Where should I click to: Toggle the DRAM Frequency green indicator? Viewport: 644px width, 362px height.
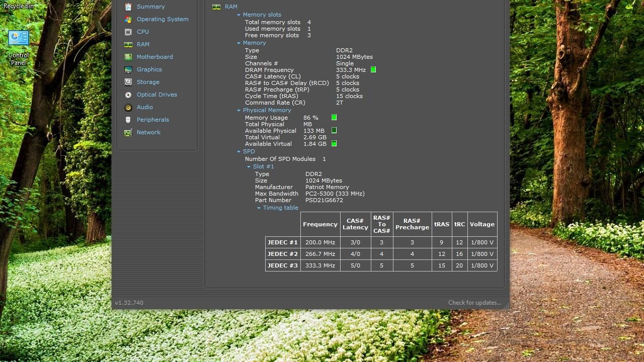[x=373, y=70]
